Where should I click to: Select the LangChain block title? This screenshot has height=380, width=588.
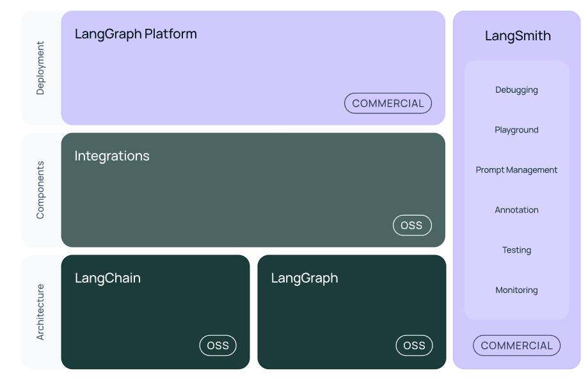pyautogui.click(x=107, y=278)
